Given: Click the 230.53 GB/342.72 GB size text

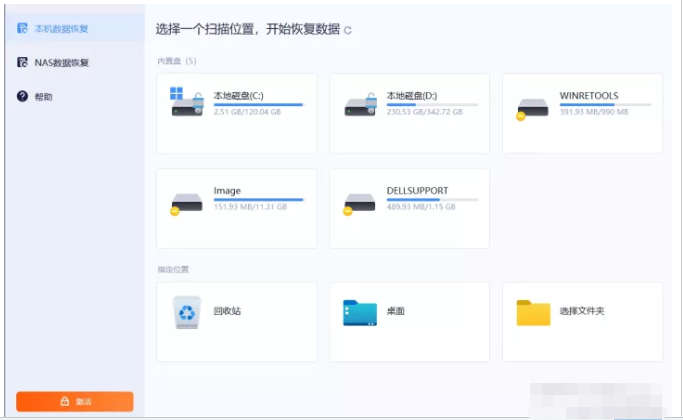Looking at the screenshot, I should pyautogui.click(x=425, y=112).
